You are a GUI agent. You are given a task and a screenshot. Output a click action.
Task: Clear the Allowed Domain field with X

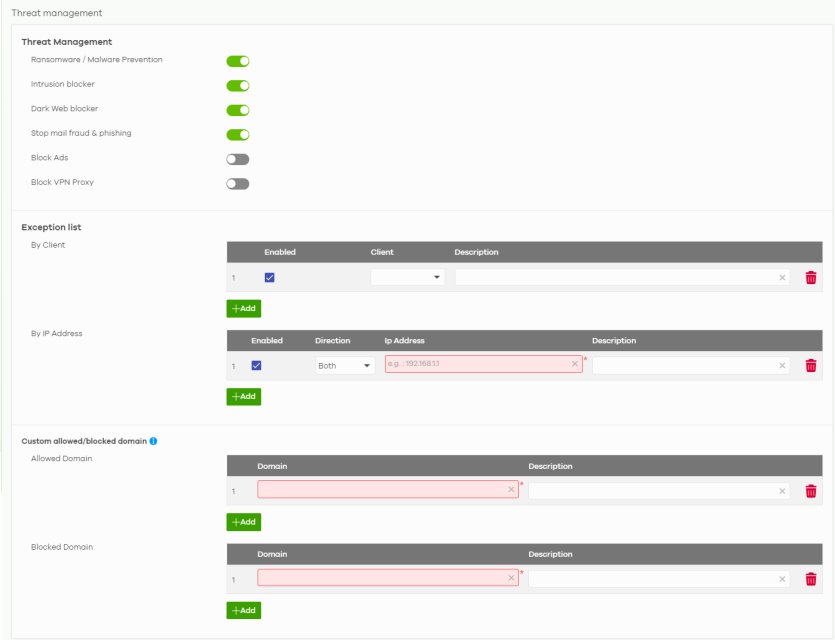[511, 490]
